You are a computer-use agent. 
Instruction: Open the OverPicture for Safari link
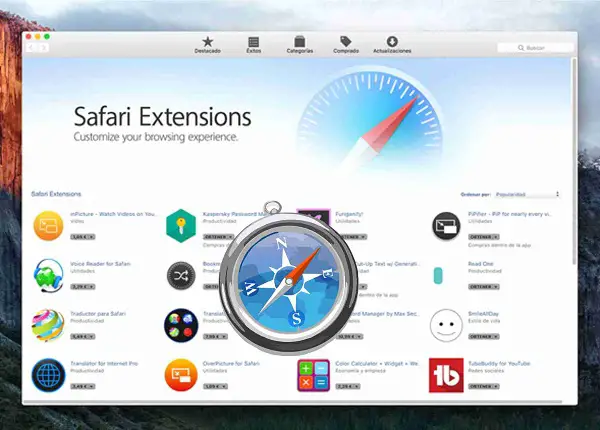[x=231, y=363]
